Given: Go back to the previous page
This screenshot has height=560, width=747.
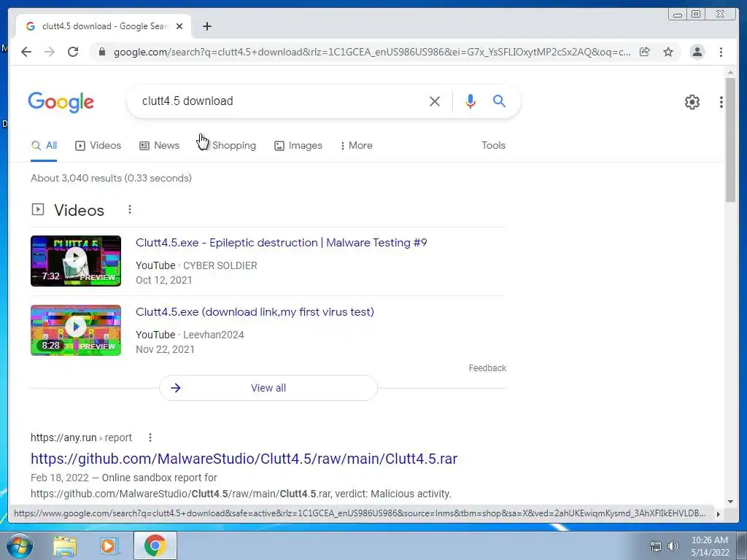Looking at the screenshot, I should click(x=26, y=52).
